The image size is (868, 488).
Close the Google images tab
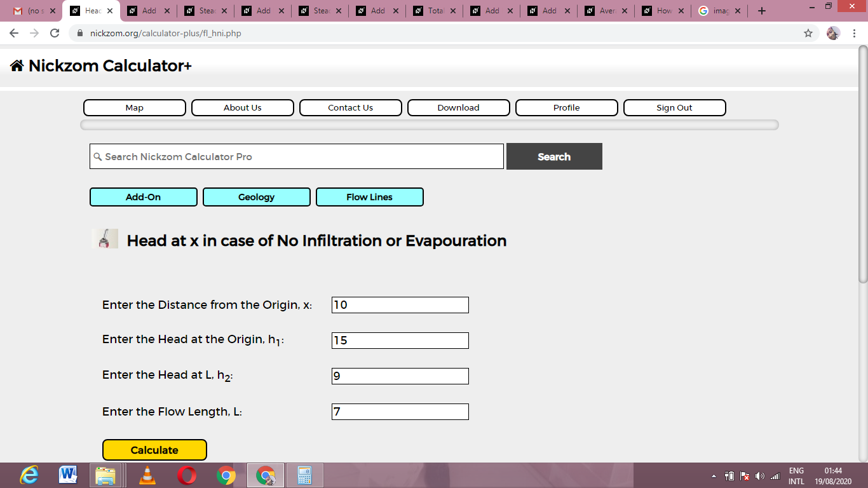[737, 11]
